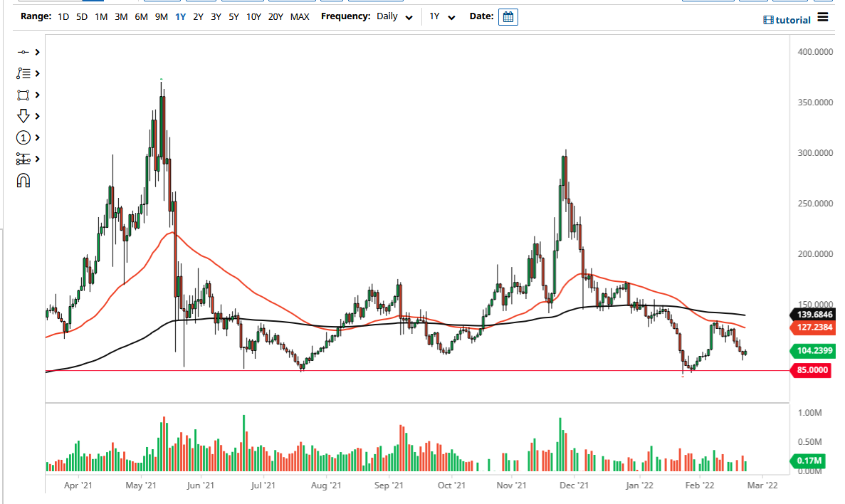Image resolution: width=845 pixels, height=504 pixels.
Task: Open the measurement tool
Action: tap(21, 159)
